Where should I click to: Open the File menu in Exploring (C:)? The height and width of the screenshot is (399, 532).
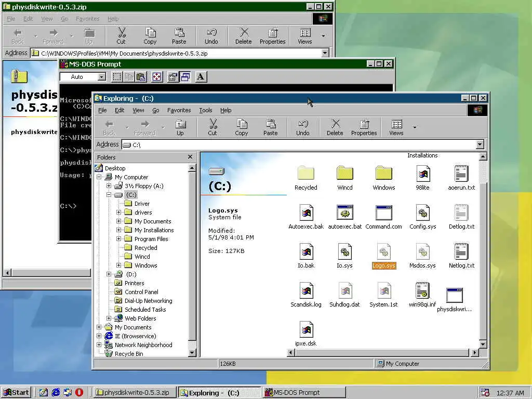click(x=102, y=110)
